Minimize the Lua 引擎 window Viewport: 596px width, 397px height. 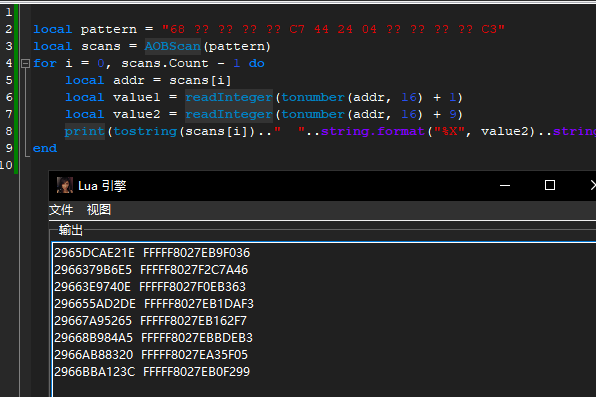pyautogui.click(x=505, y=186)
